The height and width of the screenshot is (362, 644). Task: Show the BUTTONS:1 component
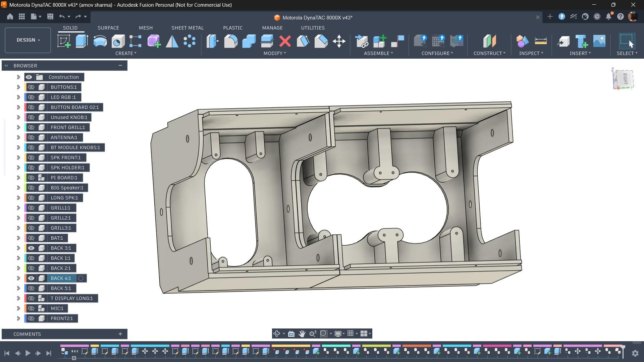tap(31, 87)
